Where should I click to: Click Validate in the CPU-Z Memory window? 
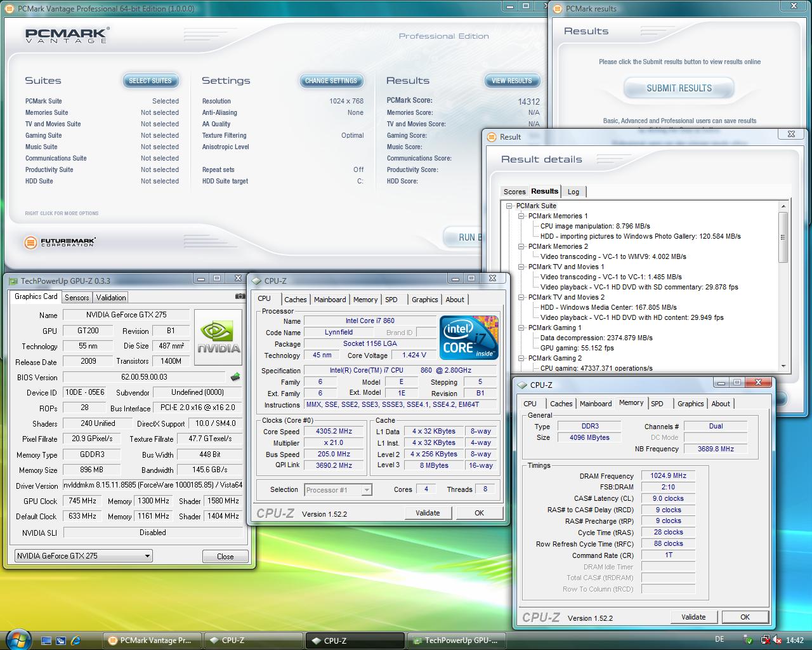click(x=693, y=617)
